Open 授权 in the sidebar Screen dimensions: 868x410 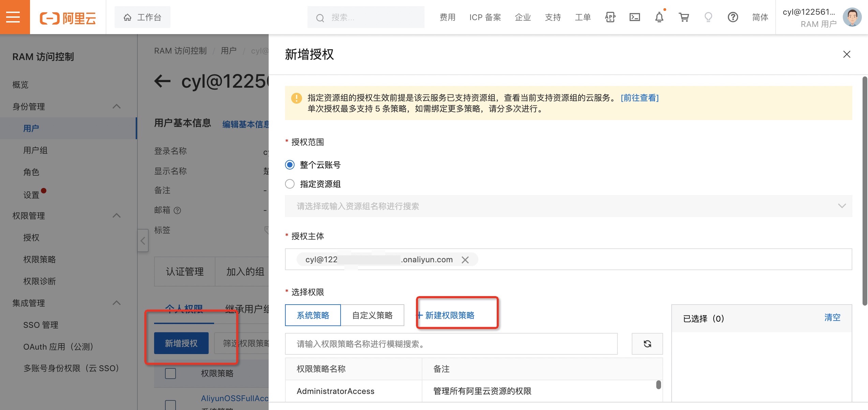point(31,237)
